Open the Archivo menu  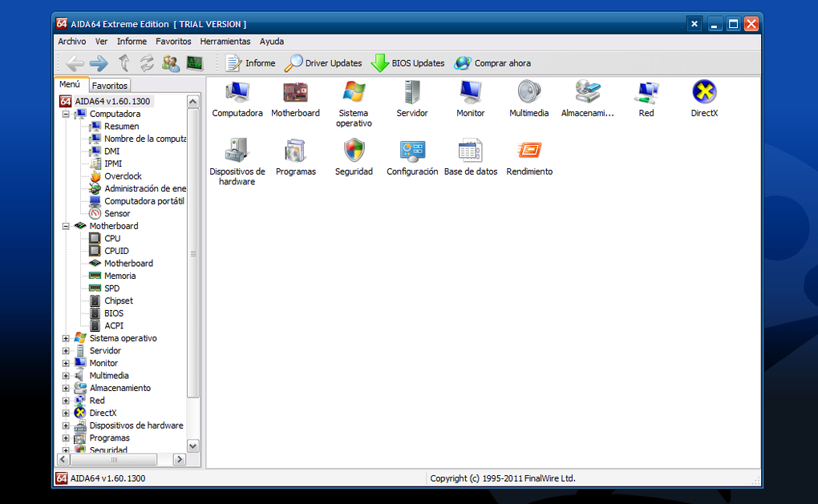72,41
